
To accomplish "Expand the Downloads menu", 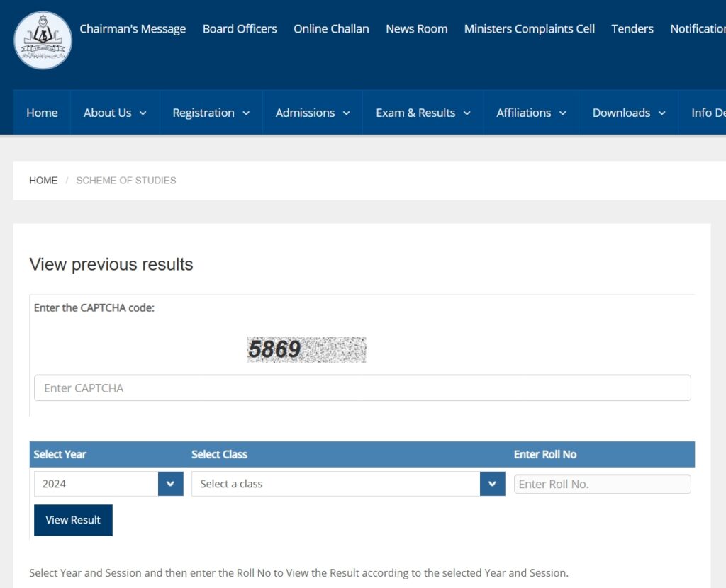I will tap(628, 113).
